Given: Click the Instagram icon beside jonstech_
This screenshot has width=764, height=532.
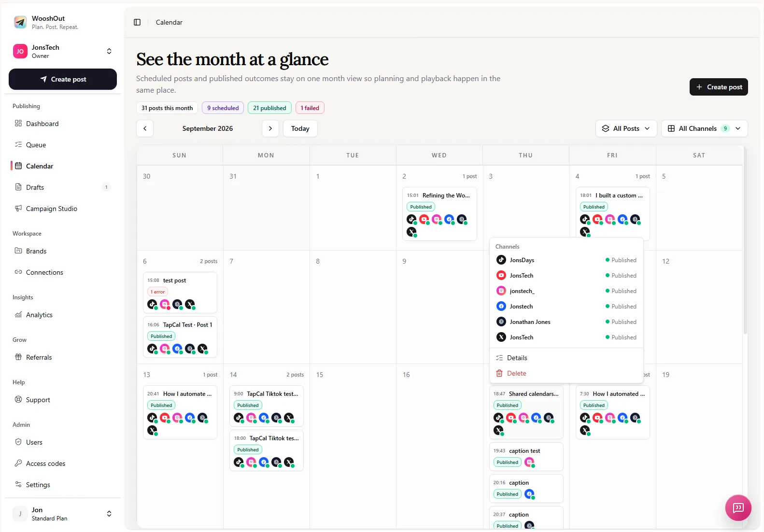Looking at the screenshot, I should click(x=501, y=291).
